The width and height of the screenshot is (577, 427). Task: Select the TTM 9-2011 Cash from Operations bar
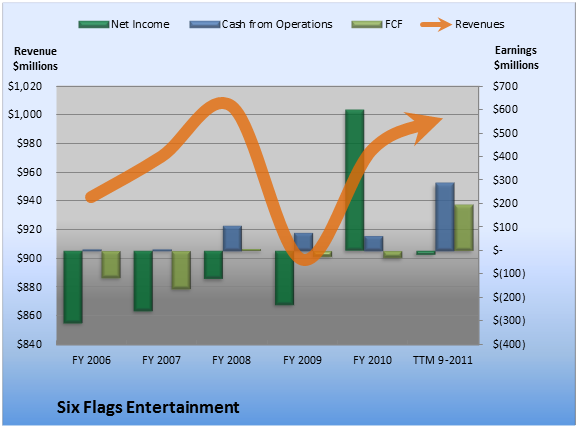pyautogui.click(x=445, y=217)
